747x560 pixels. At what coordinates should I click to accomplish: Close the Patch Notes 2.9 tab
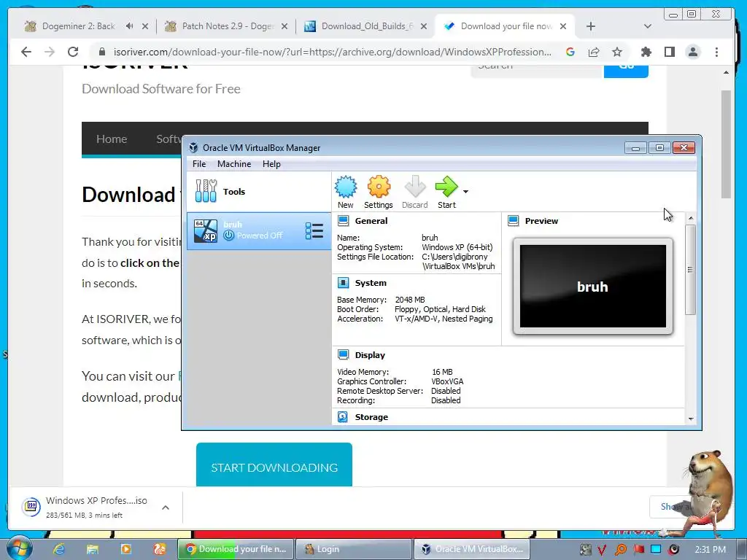285,26
